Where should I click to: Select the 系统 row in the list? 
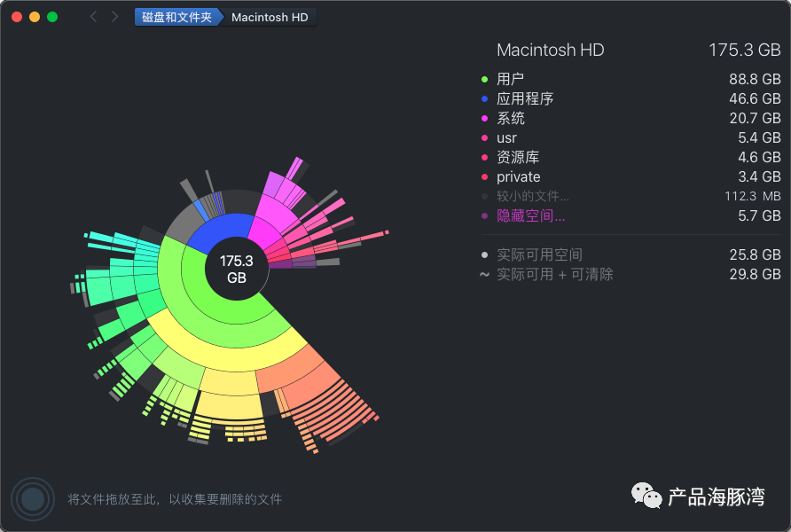coord(630,118)
